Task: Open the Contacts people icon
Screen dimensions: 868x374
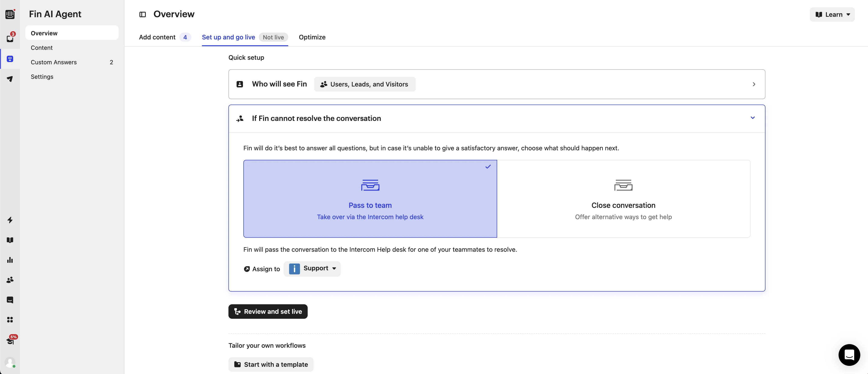Action: click(10, 280)
